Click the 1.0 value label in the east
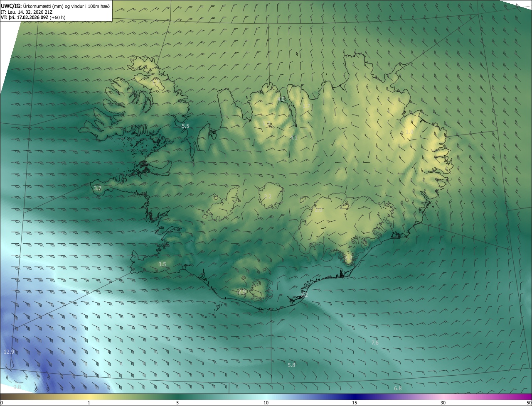 (409, 132)
